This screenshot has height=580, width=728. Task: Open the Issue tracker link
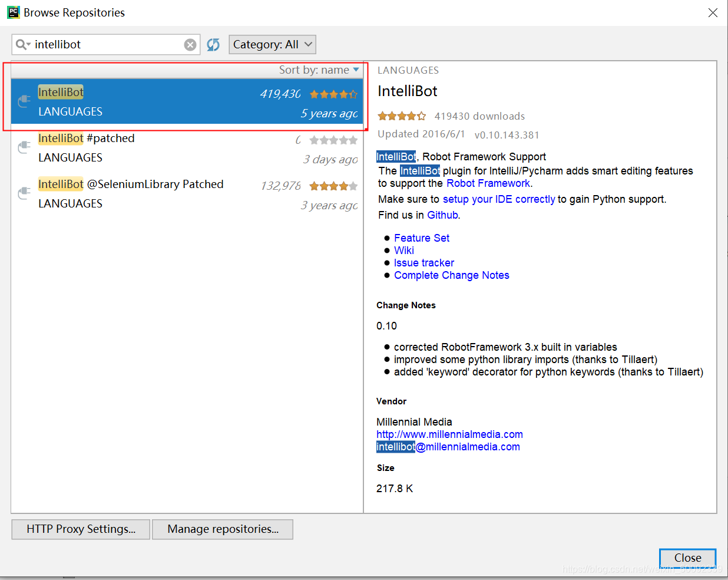[x=424, y=263]
